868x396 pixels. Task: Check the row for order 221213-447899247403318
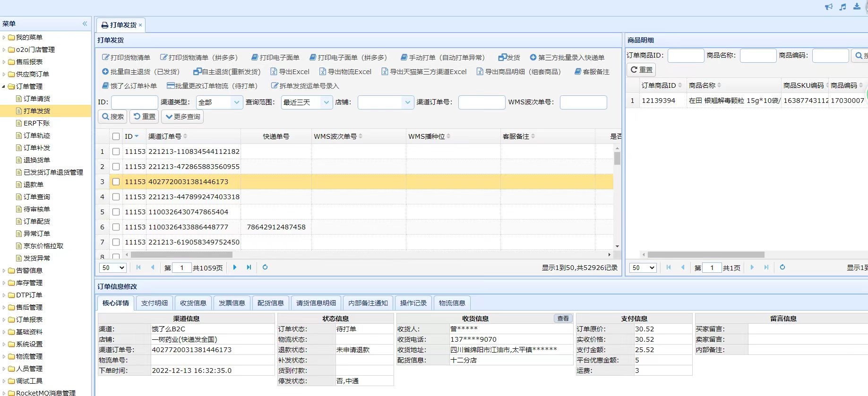(x=116, y=197)
